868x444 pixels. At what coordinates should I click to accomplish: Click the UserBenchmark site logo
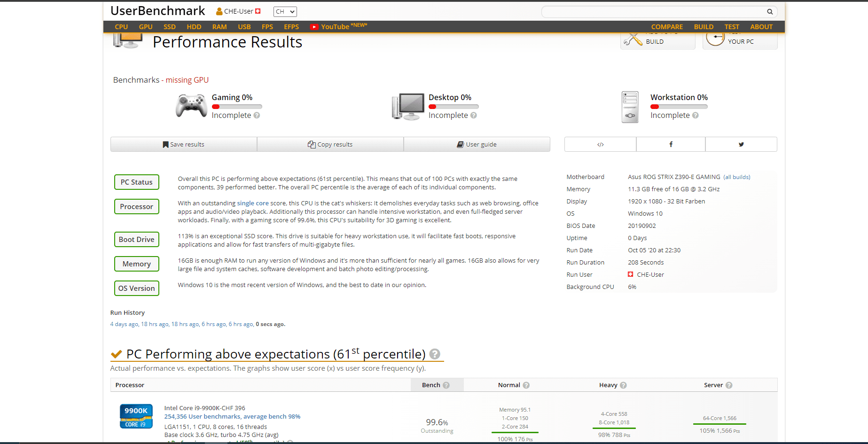click(158, 11)
